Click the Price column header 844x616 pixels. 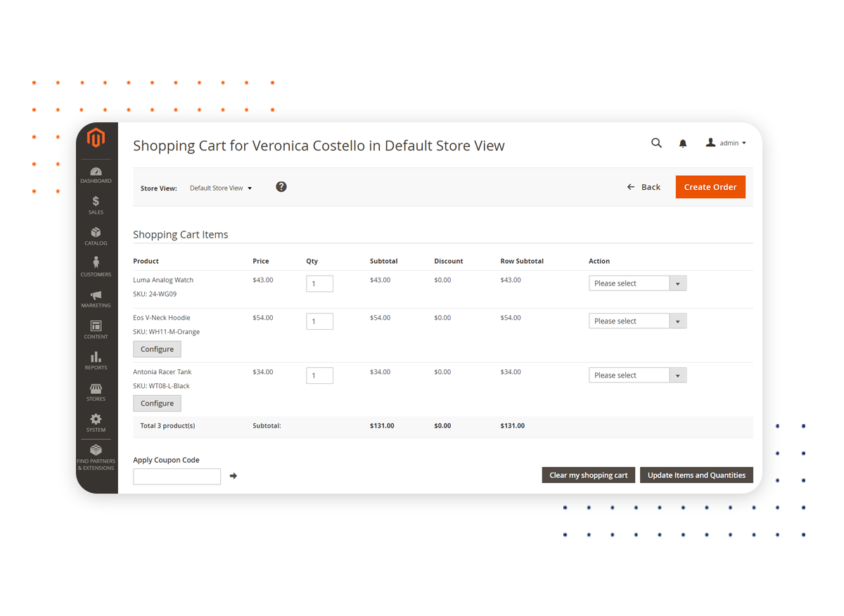point(260,261)
